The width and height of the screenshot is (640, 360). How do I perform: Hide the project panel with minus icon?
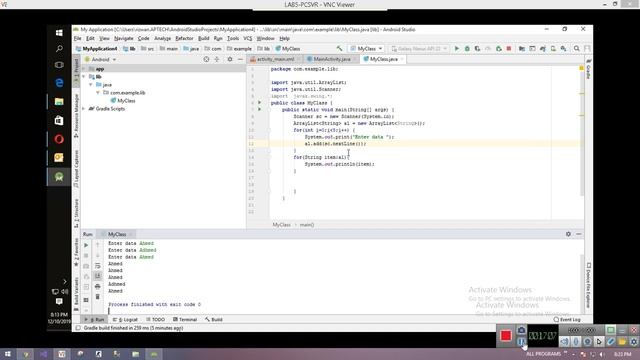point(240,60)
